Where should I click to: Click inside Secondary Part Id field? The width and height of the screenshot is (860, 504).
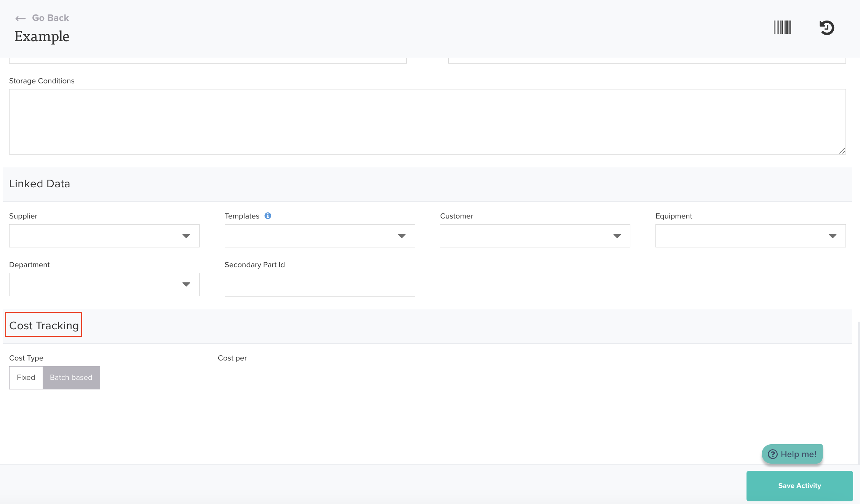tap(320, 285)
